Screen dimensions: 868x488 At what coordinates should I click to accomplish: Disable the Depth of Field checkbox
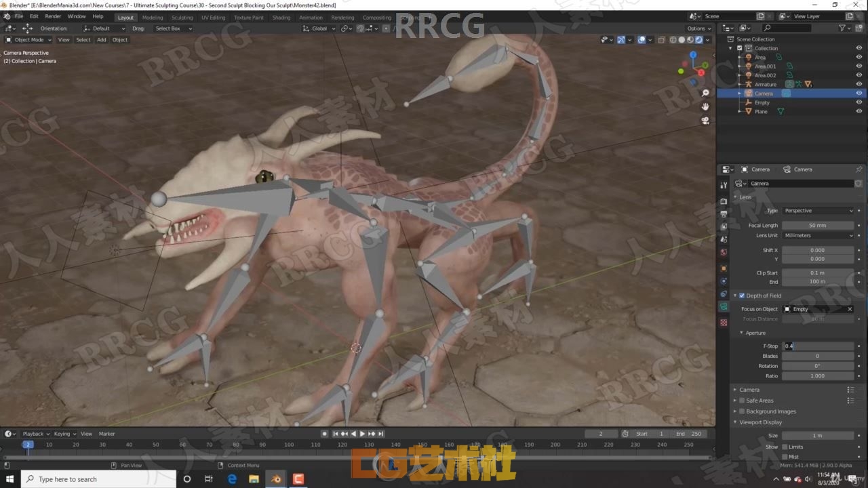tap(742, 296)
